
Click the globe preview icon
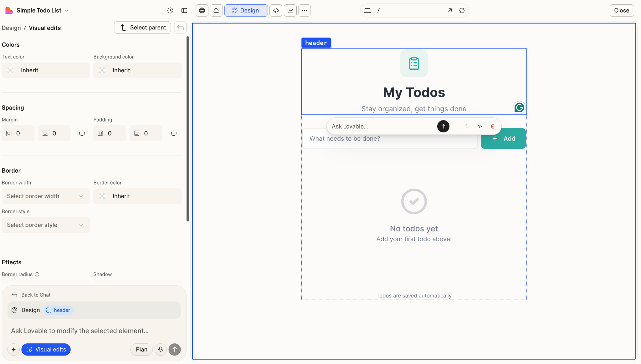(x=202, y=10)
